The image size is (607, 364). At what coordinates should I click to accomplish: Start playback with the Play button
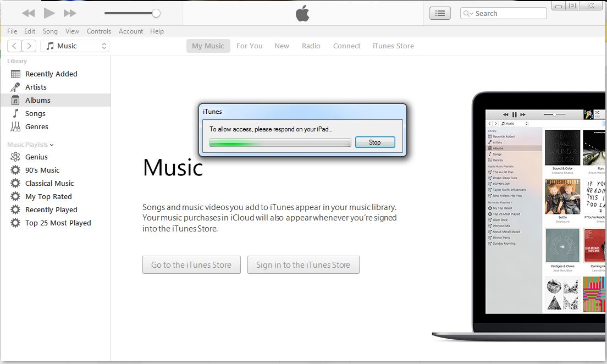tap(49, 13)
